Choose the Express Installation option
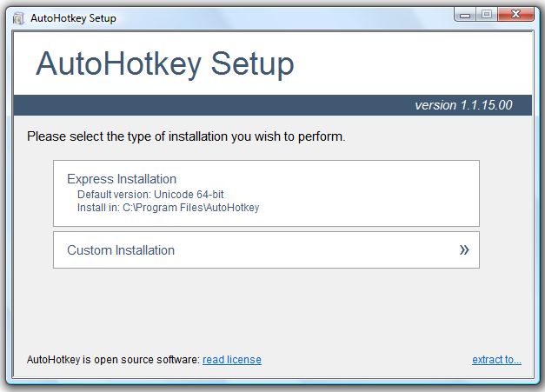 click(x=266, y=193)
